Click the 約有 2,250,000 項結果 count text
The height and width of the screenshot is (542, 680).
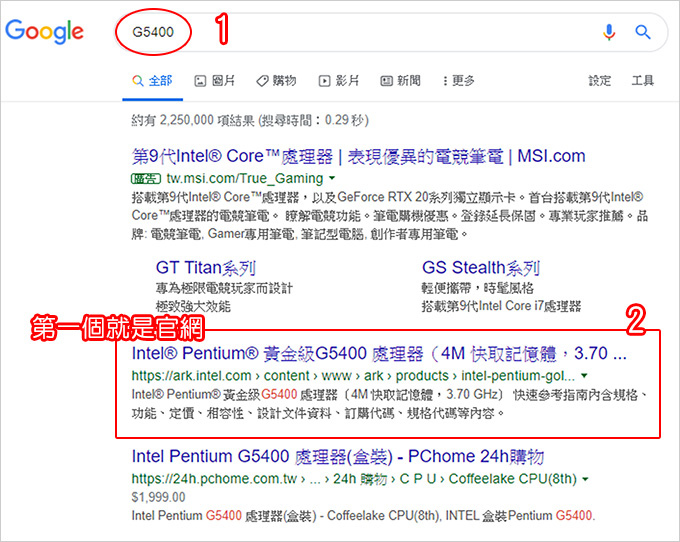[x=250, y=120]
